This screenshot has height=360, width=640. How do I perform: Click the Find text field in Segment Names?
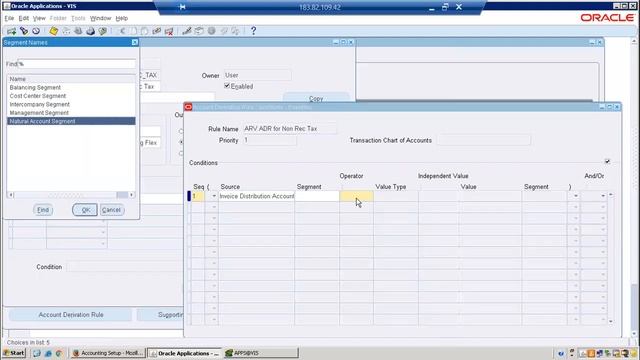tap(77, 64)
